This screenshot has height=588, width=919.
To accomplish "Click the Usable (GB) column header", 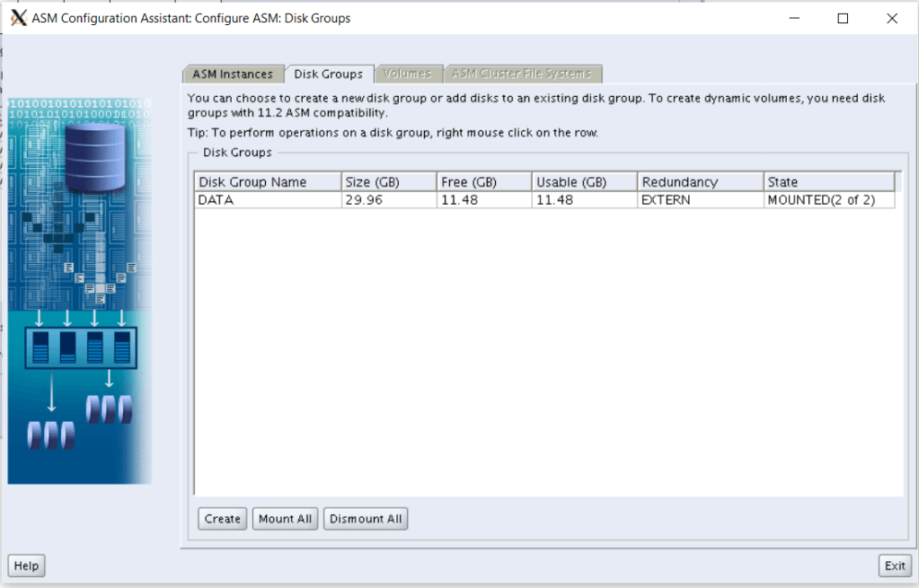I will pos(584,182).
